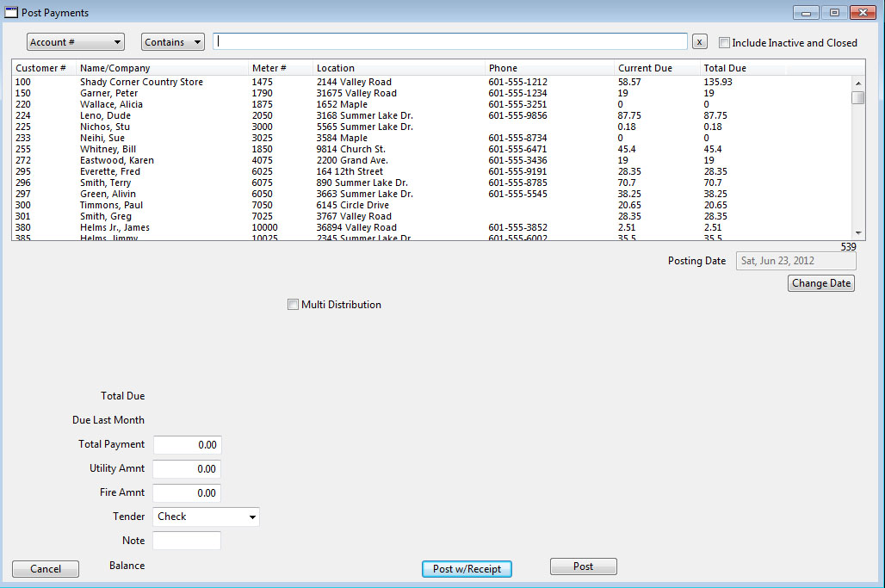Toggle the Multi Distribution checkbox
Viewport: 885px width, 588px height.
point(293,305)
